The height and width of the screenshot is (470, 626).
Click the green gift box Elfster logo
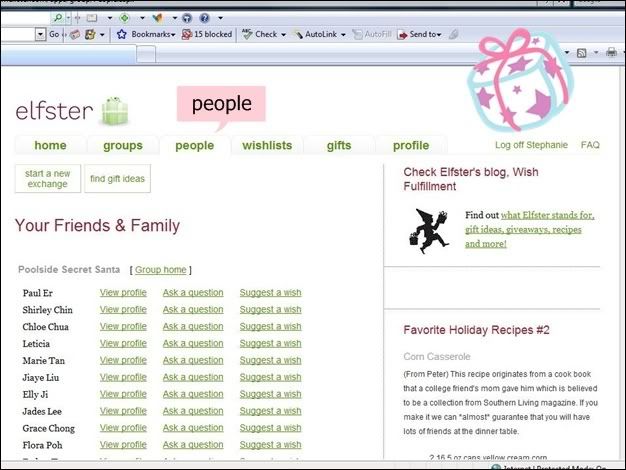pos(115,111)
